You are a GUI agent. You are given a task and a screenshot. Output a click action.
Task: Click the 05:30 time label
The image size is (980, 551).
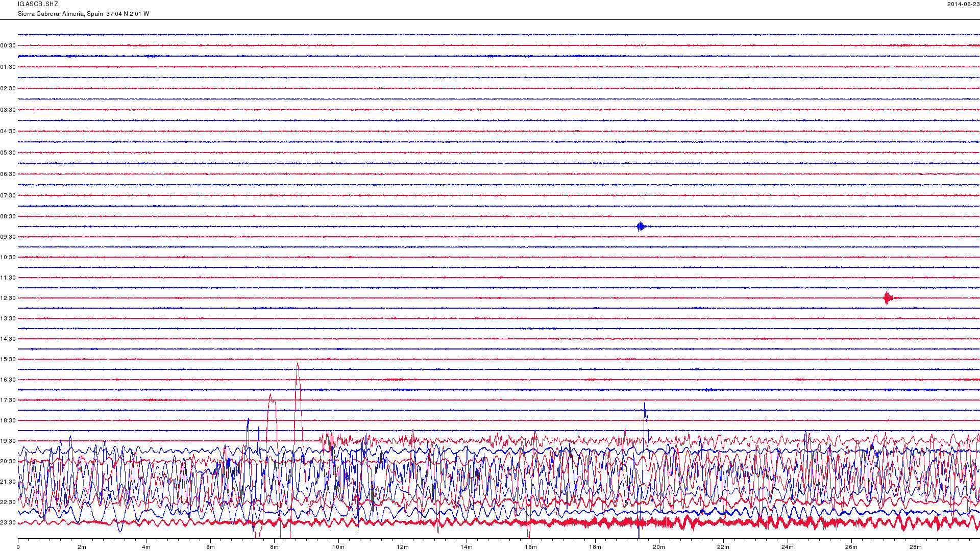[8, 153]
